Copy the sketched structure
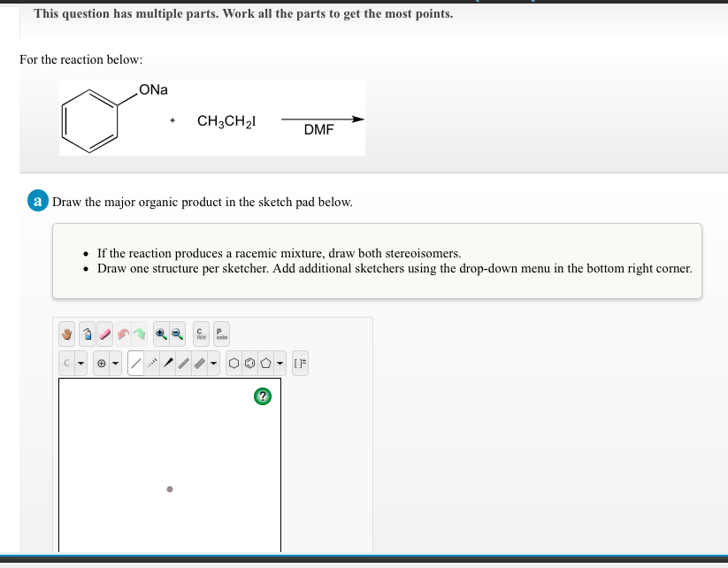This screenshot has width=728, height=568. [201, 334]
